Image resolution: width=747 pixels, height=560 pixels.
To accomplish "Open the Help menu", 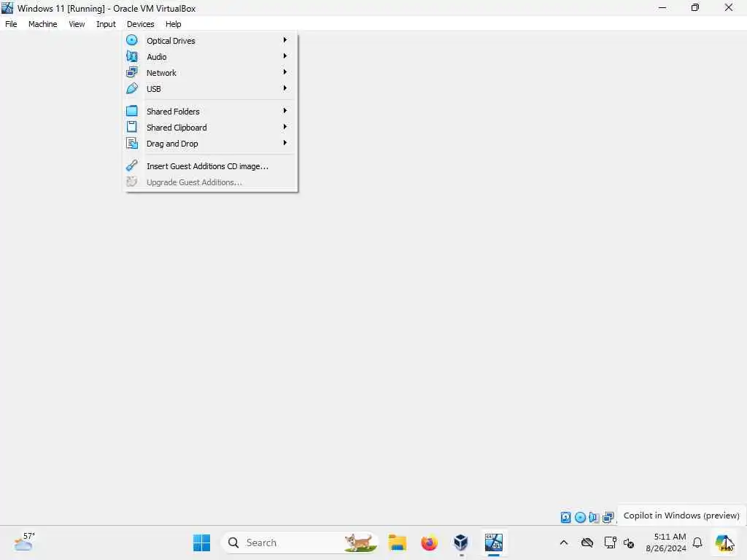I will [x=174, y=24].
